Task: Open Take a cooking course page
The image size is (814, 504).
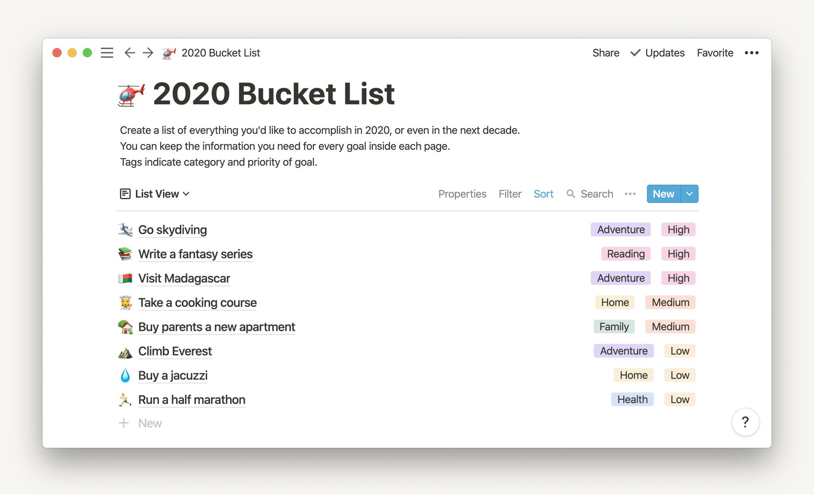Action: (x=197, y=303)
